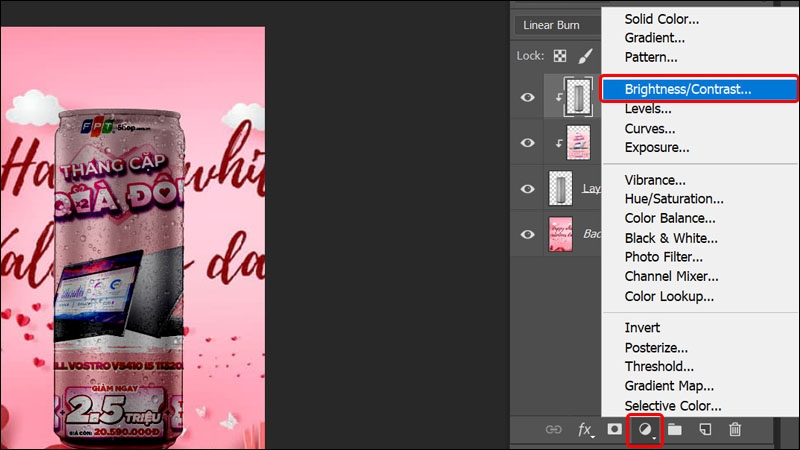The height and width of the screenshot is (450, 800).
Task: Select Levels adjustment
Action: [648, 109]
